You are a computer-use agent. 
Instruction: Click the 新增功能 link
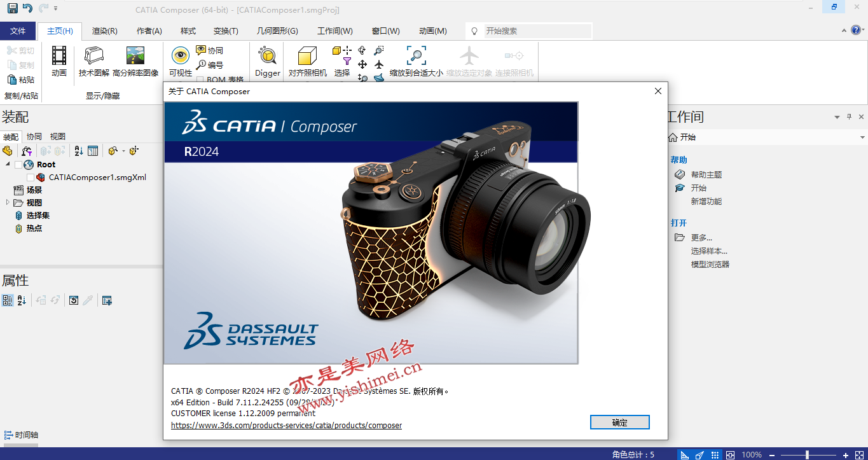pyautogui.click(x=706, y=201)
